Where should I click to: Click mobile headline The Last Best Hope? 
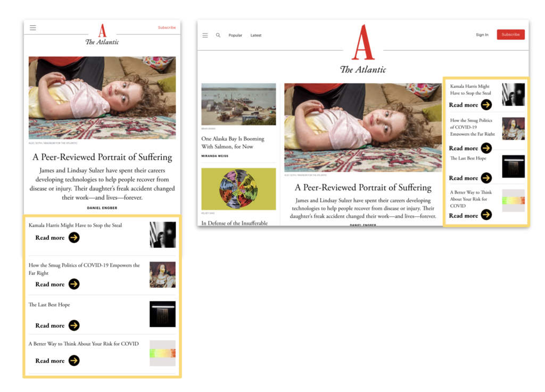(x=49, y=304)
